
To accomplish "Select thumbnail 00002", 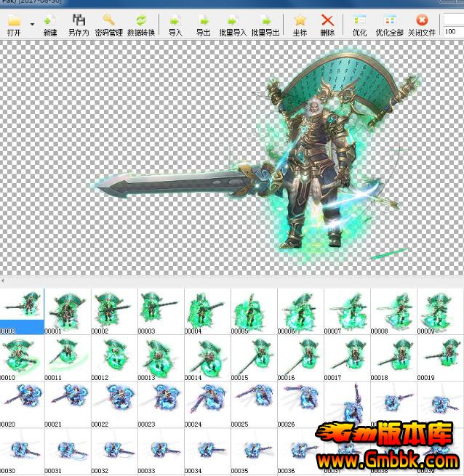I will tap(114, 312).
